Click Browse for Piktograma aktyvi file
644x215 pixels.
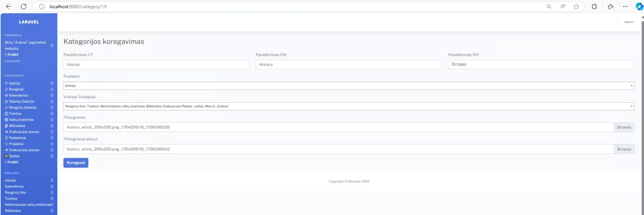click(624, 149)
